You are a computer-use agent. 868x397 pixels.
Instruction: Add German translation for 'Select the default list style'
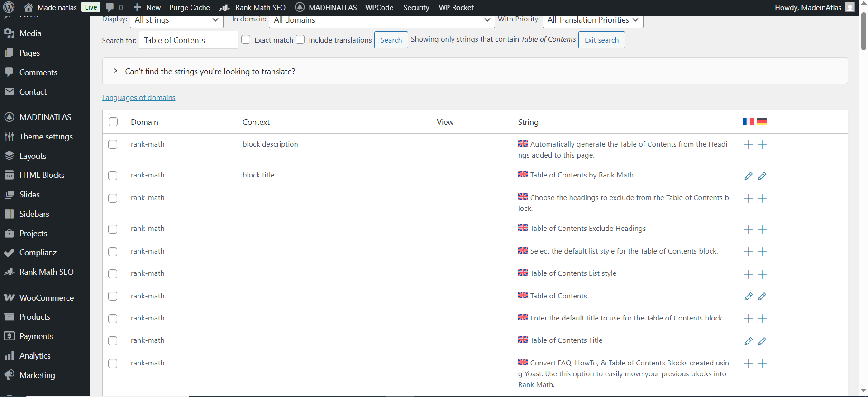tap(762, 252)
